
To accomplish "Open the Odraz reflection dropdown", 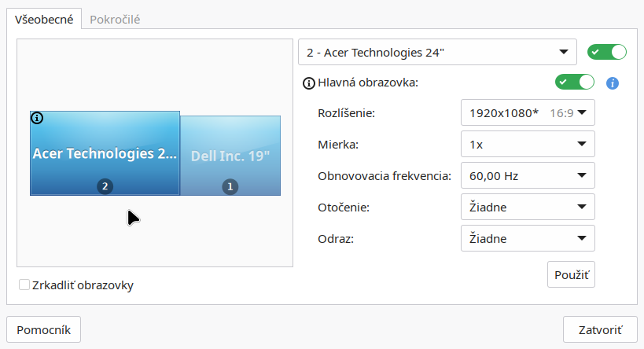I will tap(528, 238).
